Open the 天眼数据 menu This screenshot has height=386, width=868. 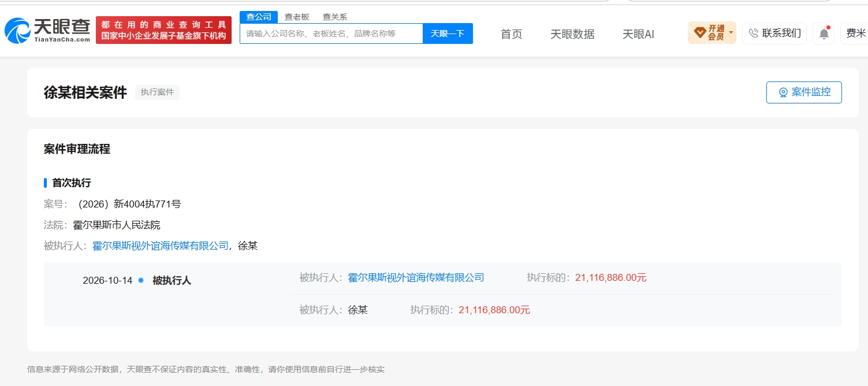click(572, 34)
